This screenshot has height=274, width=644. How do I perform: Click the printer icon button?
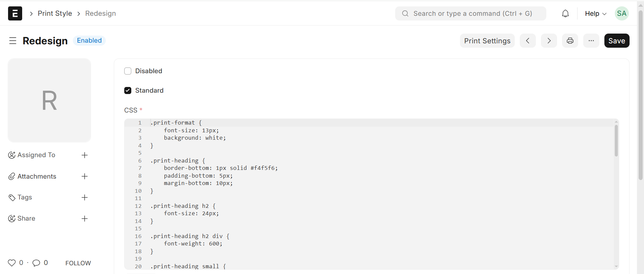pos(570,41)
